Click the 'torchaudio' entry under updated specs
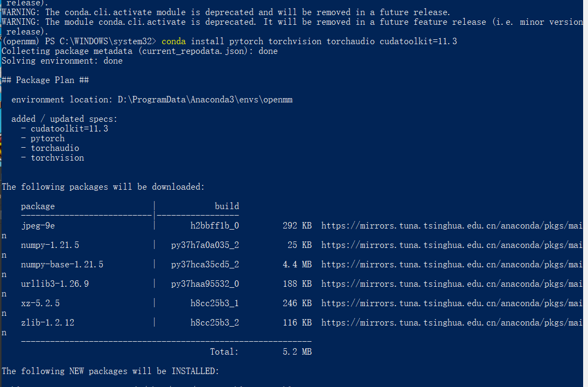The height and width of the screenshot is (387, 588). [55, 148]
